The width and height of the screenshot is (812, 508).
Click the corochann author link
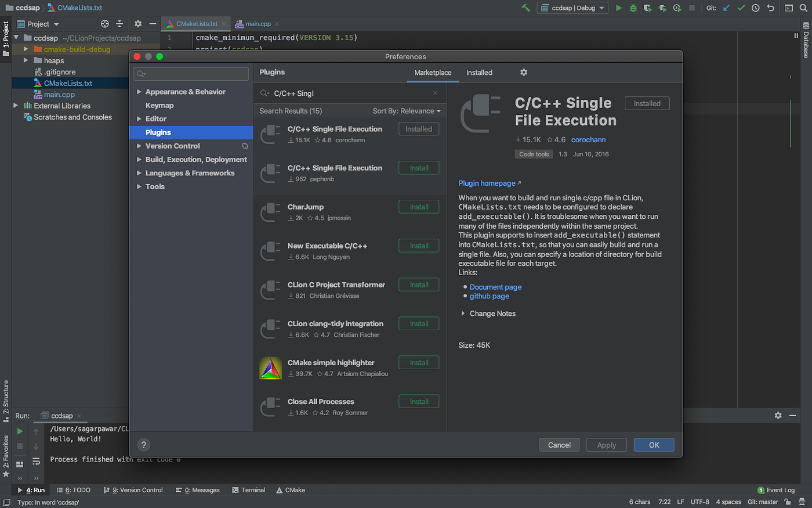[588, 139]
